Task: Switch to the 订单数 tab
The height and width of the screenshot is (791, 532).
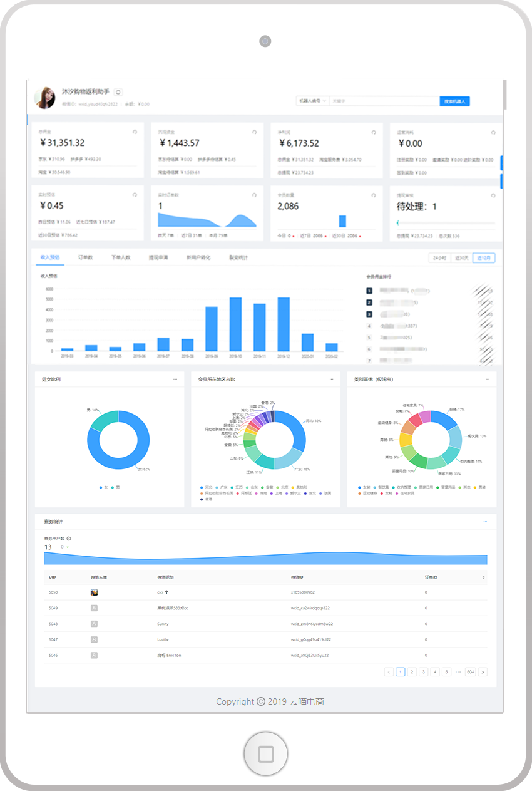Action: 85,257
